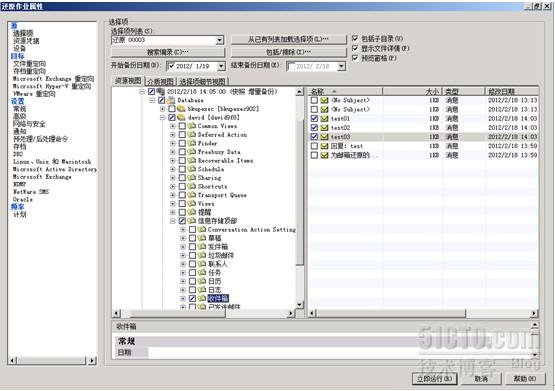Image resolution: width=555 pixels, height=391 pixels.
Task: Toggle the 包括子目录 checkbox
Action: tap(355, 38)
